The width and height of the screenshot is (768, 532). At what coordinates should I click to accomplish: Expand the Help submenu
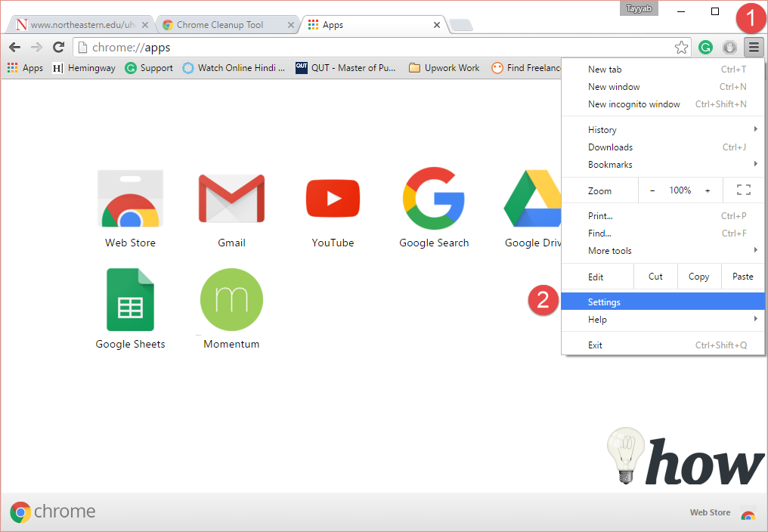coord(663,320)
